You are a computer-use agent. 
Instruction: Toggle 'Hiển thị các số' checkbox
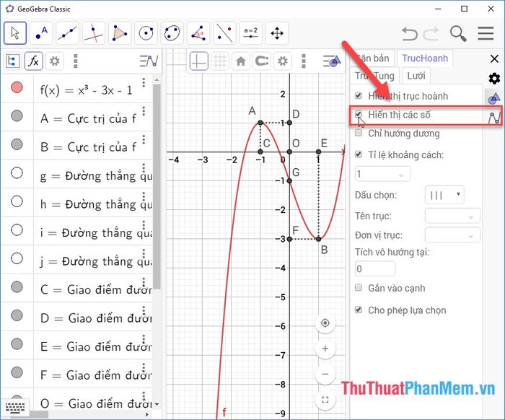[x=359, y=114]
